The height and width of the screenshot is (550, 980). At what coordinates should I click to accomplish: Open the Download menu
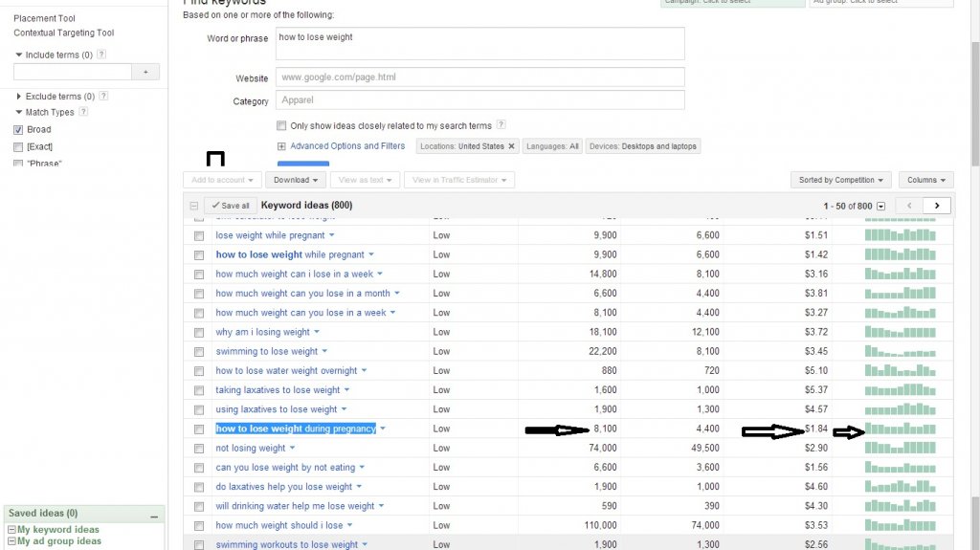(x=295, y=180)
